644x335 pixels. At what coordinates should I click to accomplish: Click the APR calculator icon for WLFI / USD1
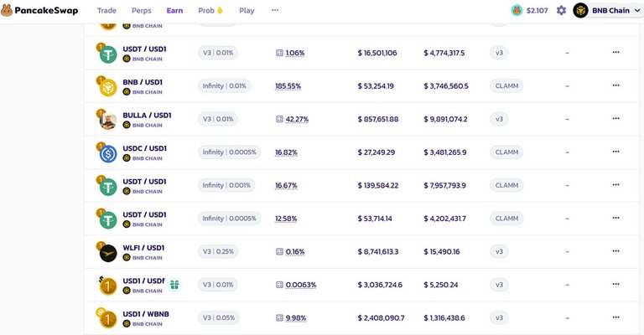point(279,252)
